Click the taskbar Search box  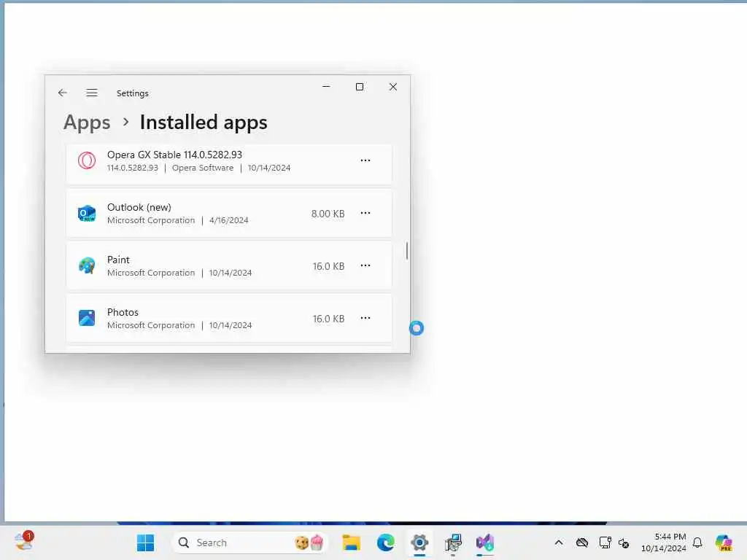pyautogui.click(x=249, y=542)
